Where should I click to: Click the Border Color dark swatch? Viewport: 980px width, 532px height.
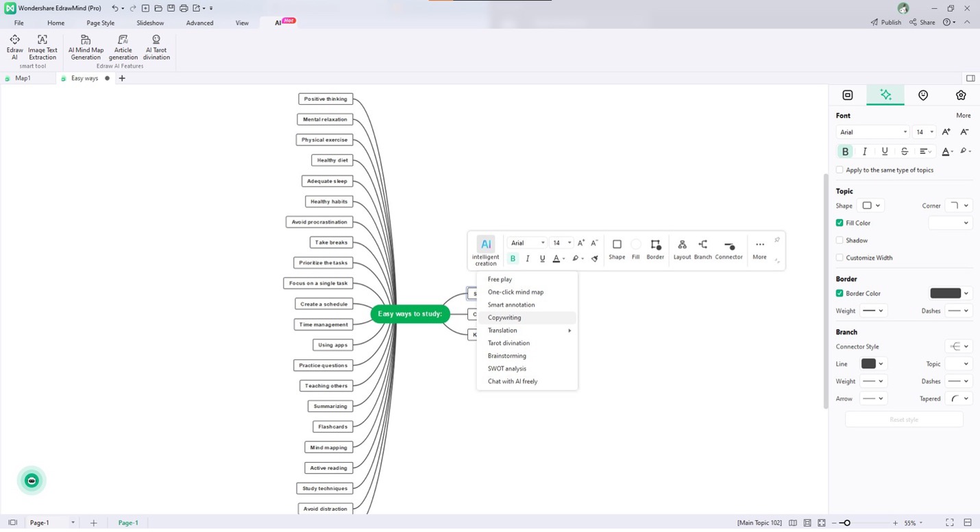[945, 293]
